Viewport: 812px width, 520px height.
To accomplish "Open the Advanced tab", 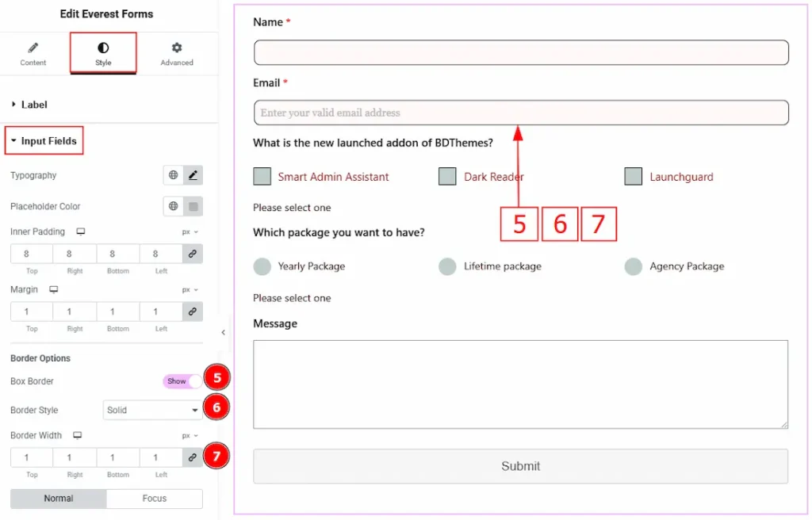I will click(176, 54).
